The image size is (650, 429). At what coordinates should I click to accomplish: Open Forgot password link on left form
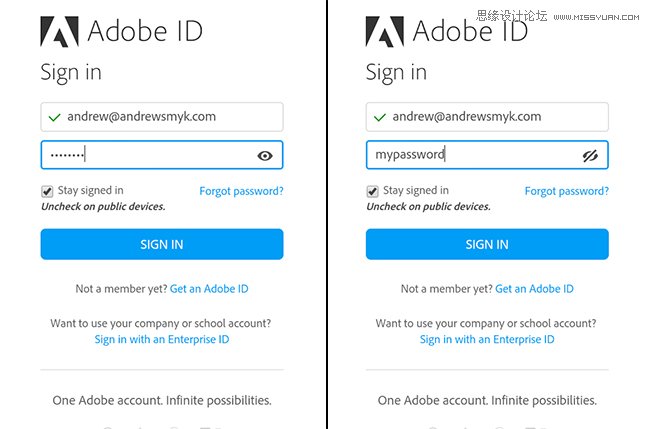241,191
